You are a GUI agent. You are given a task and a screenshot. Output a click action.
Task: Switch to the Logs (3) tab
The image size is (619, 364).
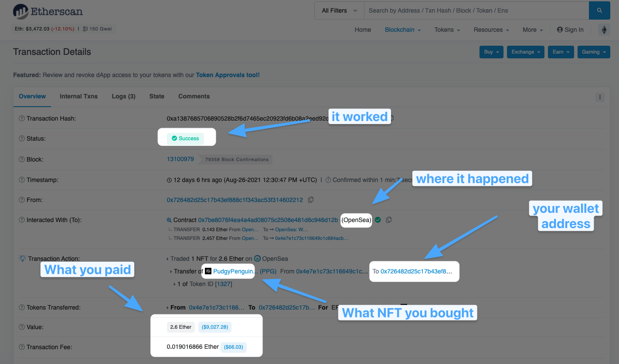123,96
